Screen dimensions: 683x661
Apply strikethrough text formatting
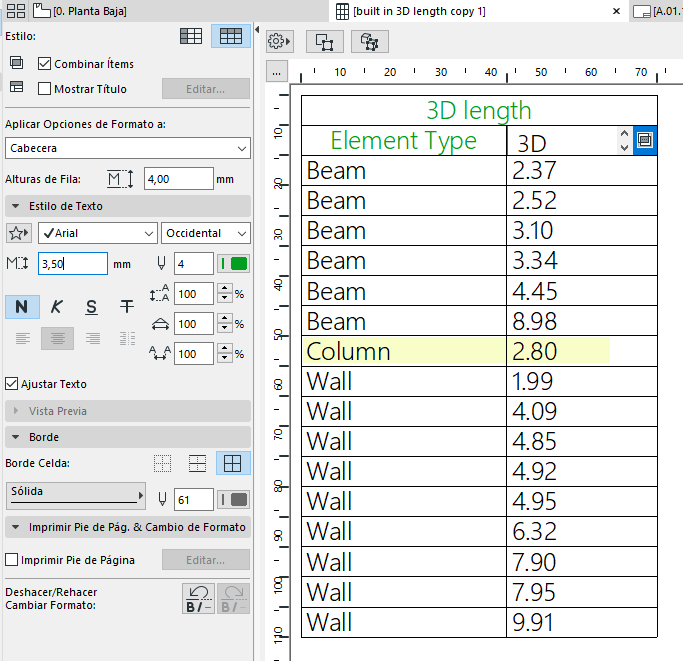point(127,307)
